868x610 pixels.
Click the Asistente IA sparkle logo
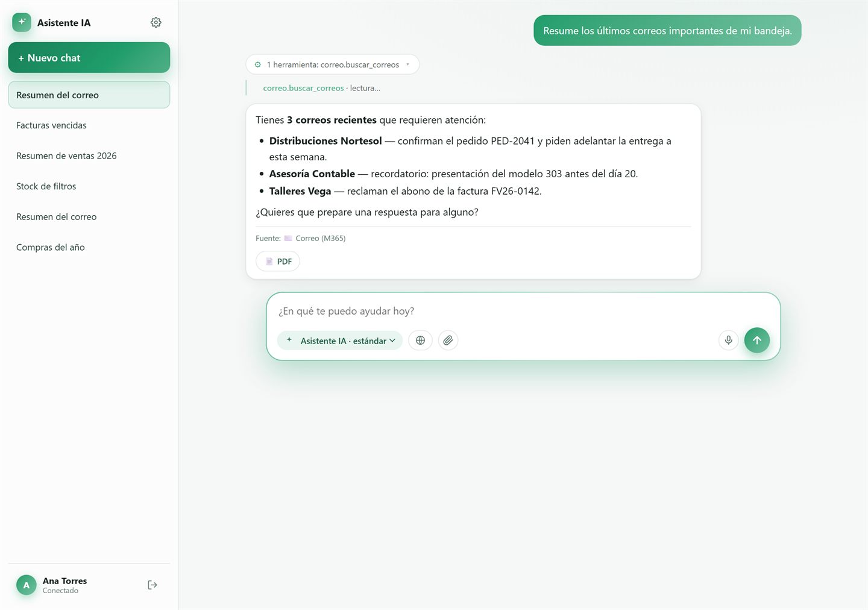(x=22, y=22)
